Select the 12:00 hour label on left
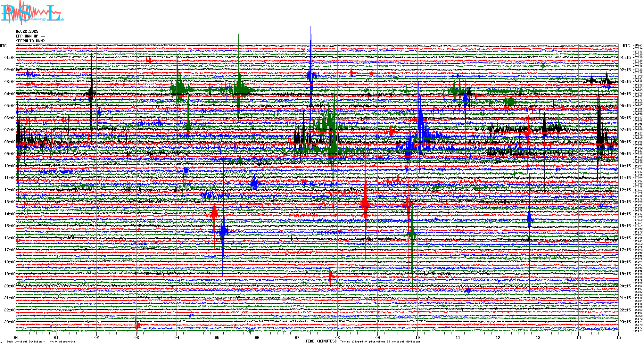This screenshot has width=644, height=346. 10,190
